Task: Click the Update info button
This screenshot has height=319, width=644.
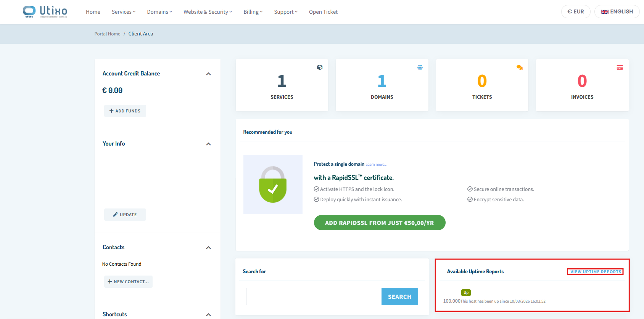Action: point(125,215)
